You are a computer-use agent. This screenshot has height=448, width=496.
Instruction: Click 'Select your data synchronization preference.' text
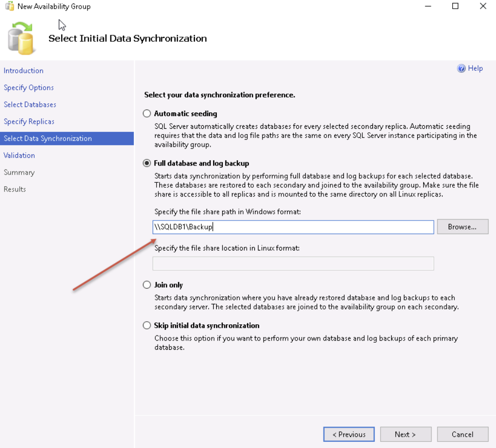220,95
